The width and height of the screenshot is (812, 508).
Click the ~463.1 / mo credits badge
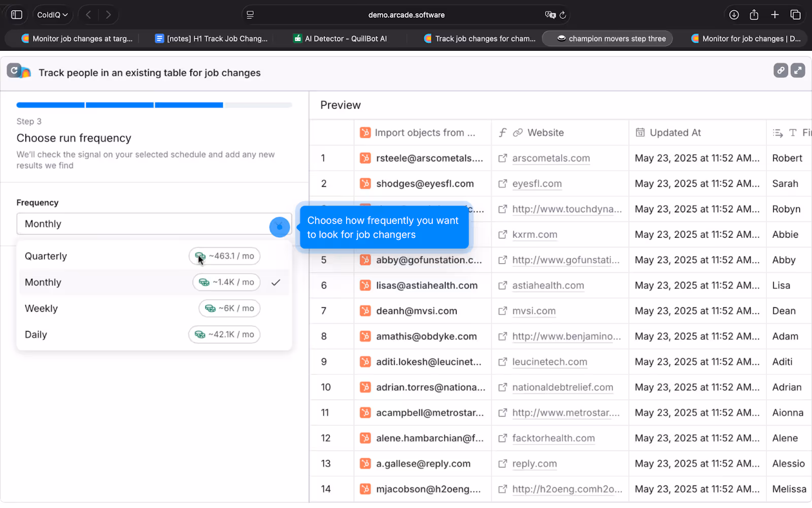point(225,256)
